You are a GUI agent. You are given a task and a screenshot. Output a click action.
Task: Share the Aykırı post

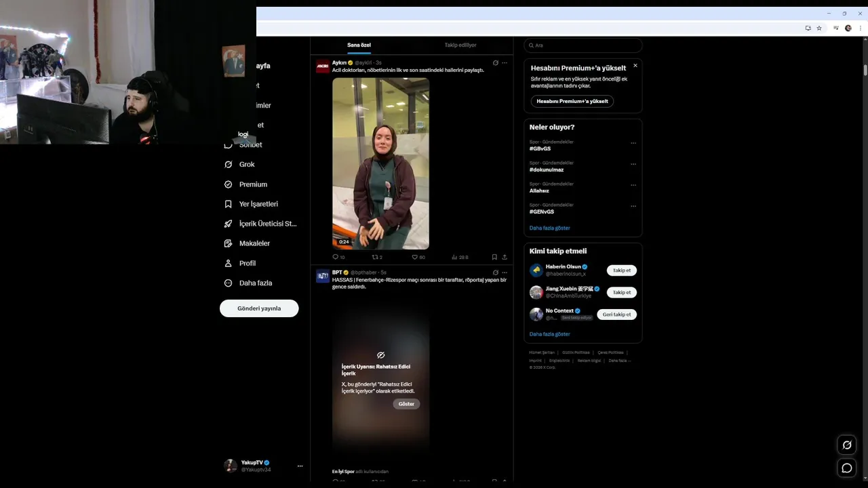505,258
